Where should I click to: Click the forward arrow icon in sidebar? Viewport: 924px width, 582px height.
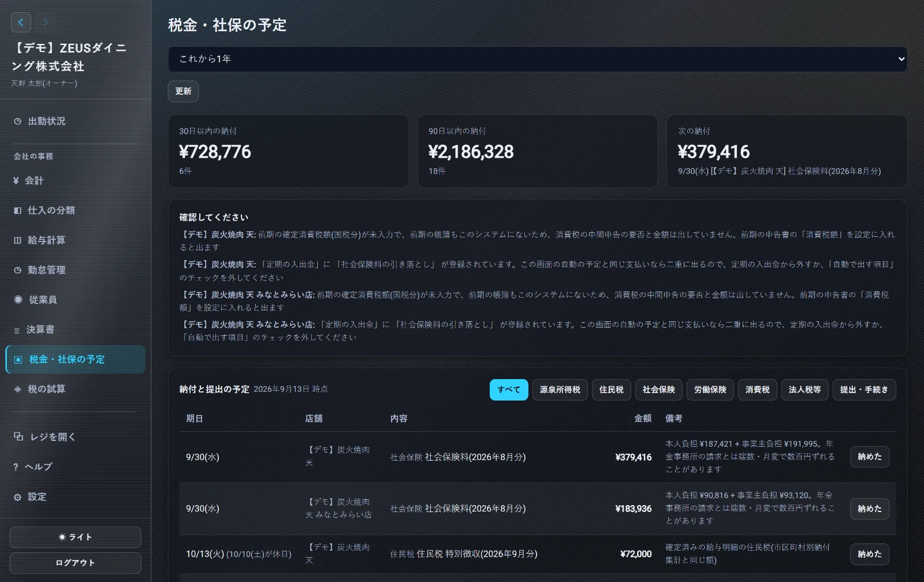pos(46,23)
